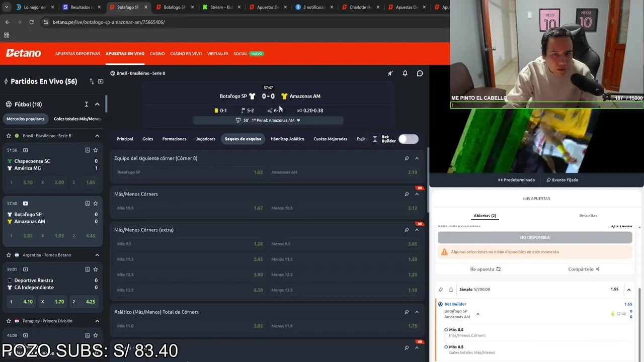This screenshot has width=644, height=362.
Task: Select the Goles totales Más/Menos filter chip
Action: pyautogui.click(x=77, y=119)
